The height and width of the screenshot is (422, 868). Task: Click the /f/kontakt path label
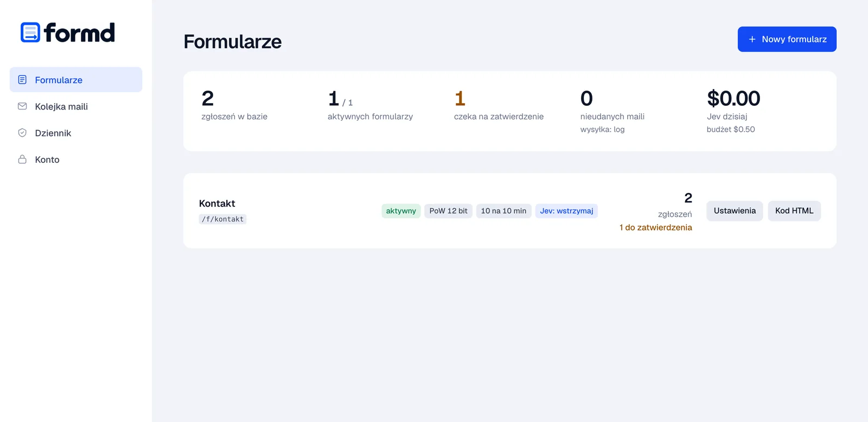222,219
